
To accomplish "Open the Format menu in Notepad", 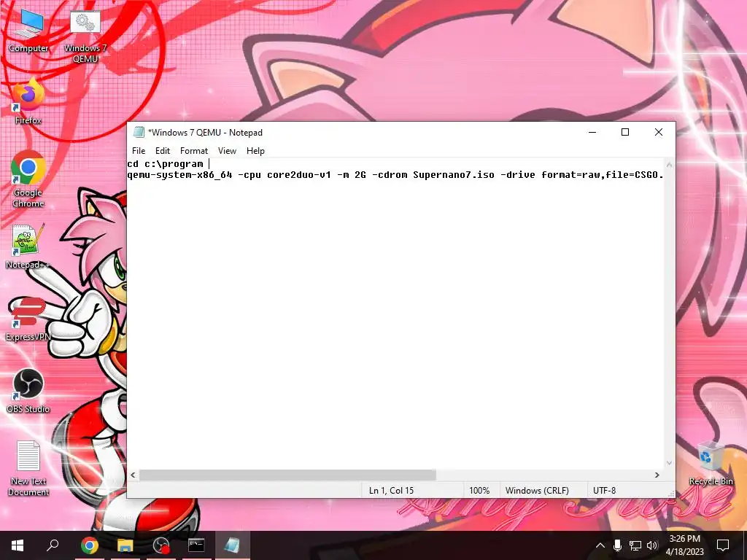I will pos(194,151).
